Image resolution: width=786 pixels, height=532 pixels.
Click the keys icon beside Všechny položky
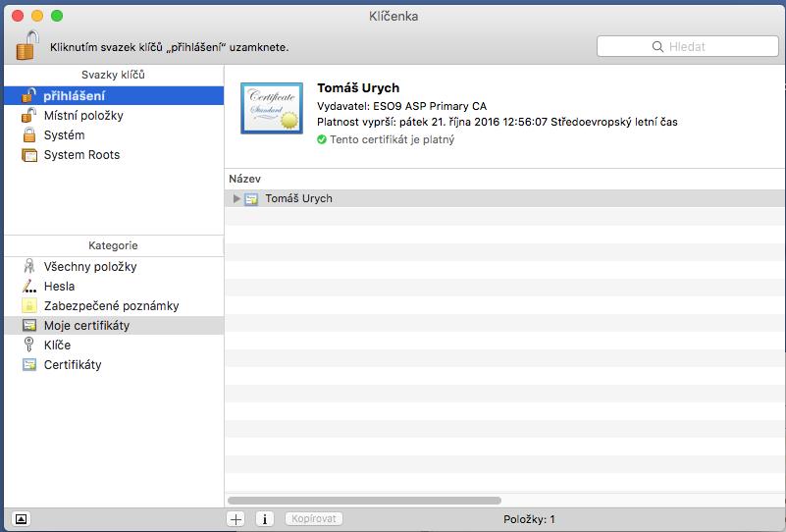coord(29,266)
